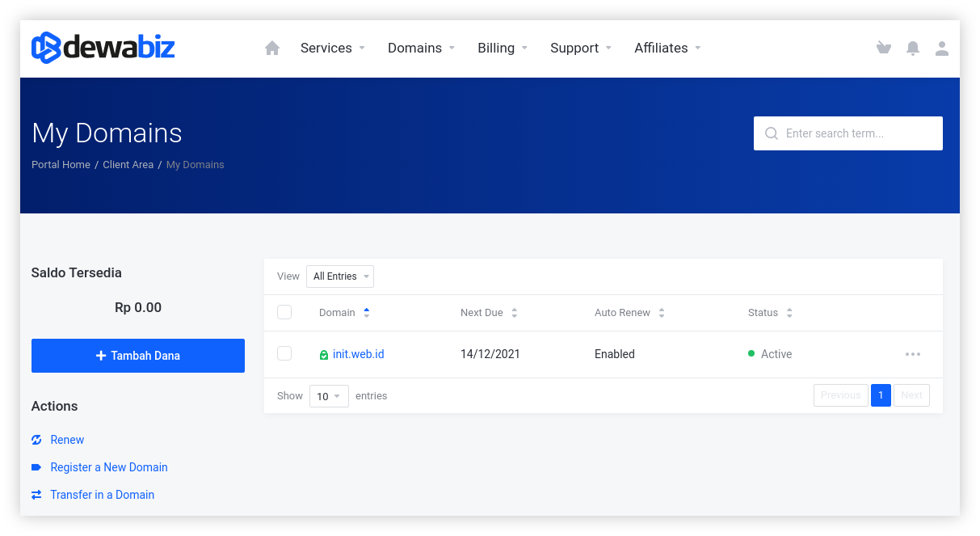This screenshot has height=536, width=980.
Task: Sort by Domain column arrows
Action: (x=367, y=313)
